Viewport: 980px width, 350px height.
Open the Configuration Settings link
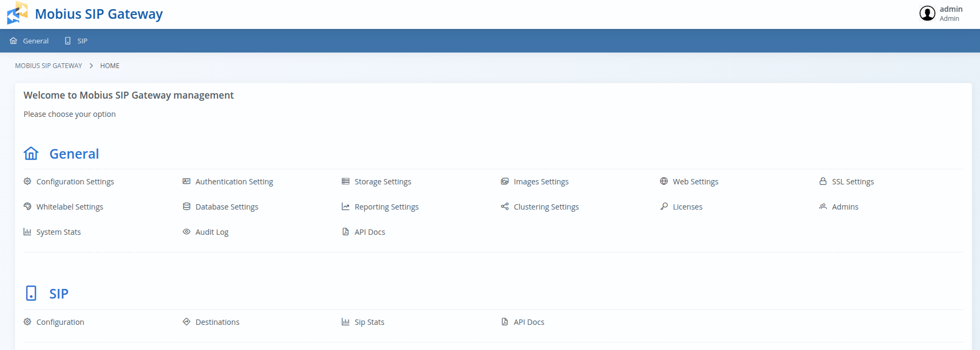point(75,182)
